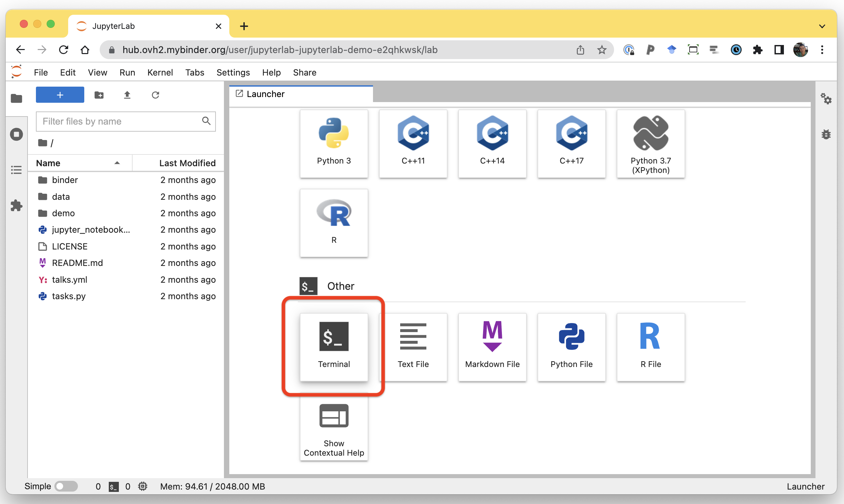This screenshot has height=504, width=844.
Task: Open a new Terminal from the launcher
Action: pos(334,347)
